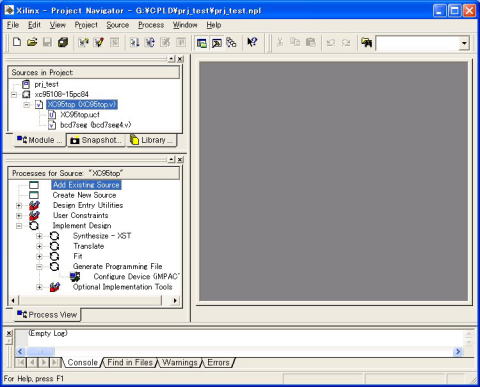
Task: Expand the Fit process node
Action: click(x=39, y=257)
